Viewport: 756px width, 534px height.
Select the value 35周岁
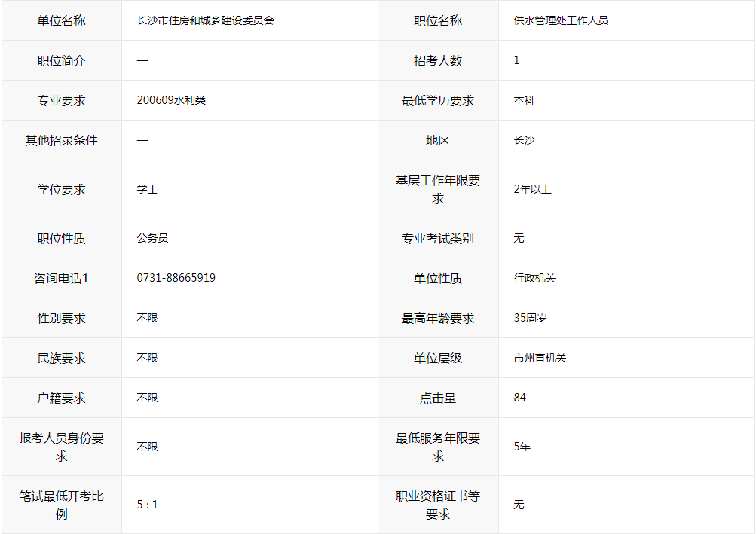(530, 318)
